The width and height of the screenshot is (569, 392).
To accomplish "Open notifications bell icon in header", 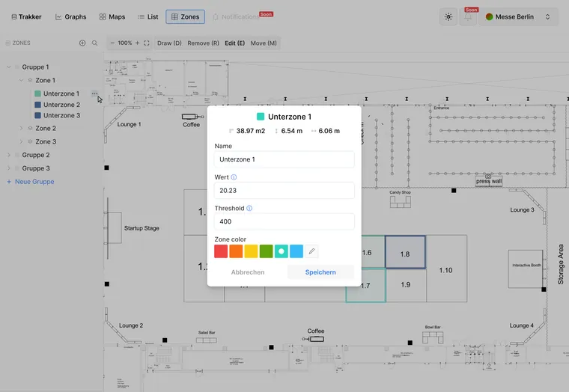I will pyautogui.click(x=468, y=16).
